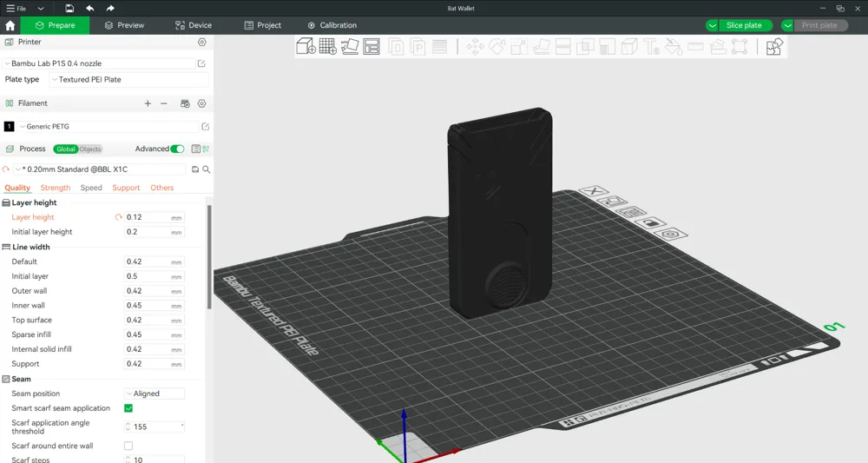Open the Plate type dropdown
The height and width of the screenshot is (463, 868).
tap(129, 80)
